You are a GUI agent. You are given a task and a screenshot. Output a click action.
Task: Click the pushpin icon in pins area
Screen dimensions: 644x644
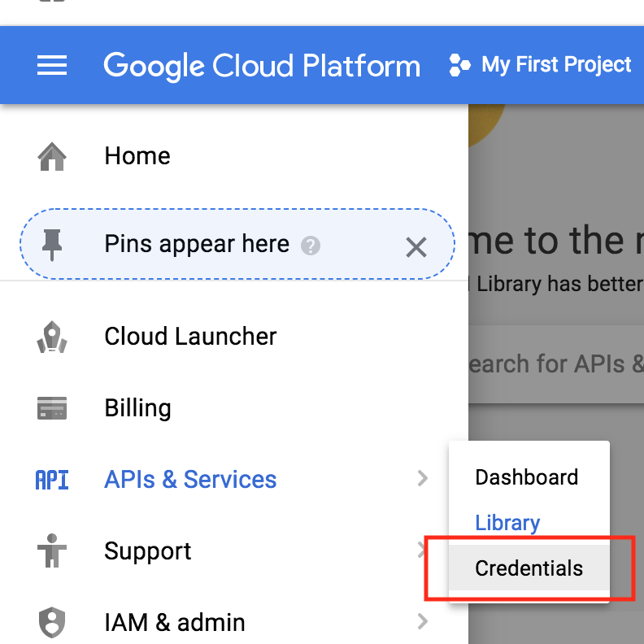pyautogui.click(x=54, y=244)
